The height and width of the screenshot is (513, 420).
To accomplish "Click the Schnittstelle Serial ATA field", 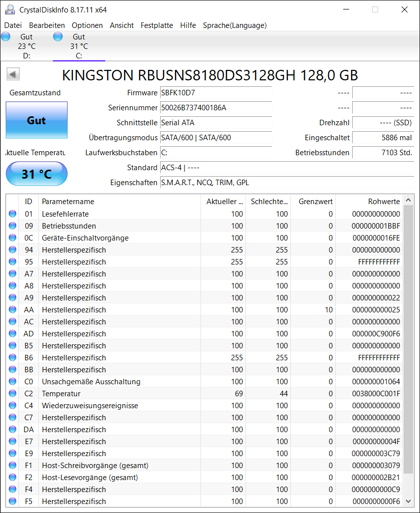I will pyautogui.click(x=216, y=123).
